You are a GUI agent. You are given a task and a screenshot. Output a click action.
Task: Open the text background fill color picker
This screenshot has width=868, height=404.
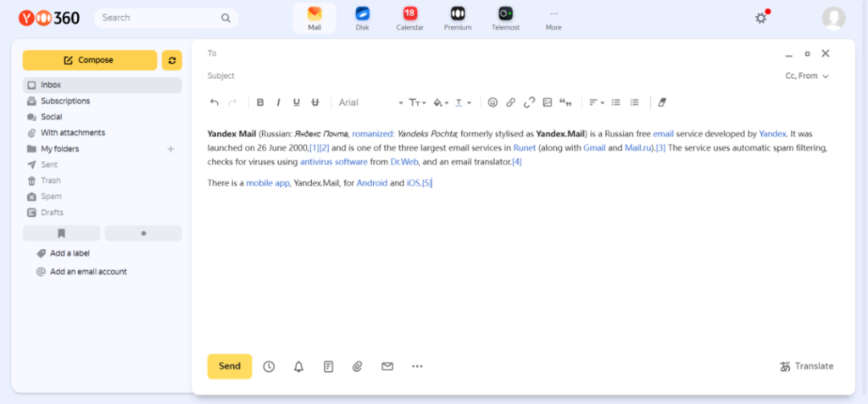tap(440, 102)
